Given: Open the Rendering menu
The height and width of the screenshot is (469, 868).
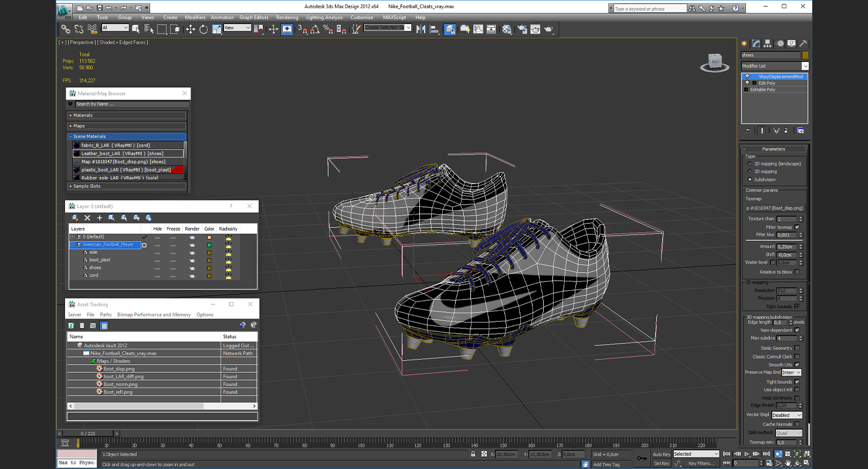Looking at the screenshot, I should 287,18.
